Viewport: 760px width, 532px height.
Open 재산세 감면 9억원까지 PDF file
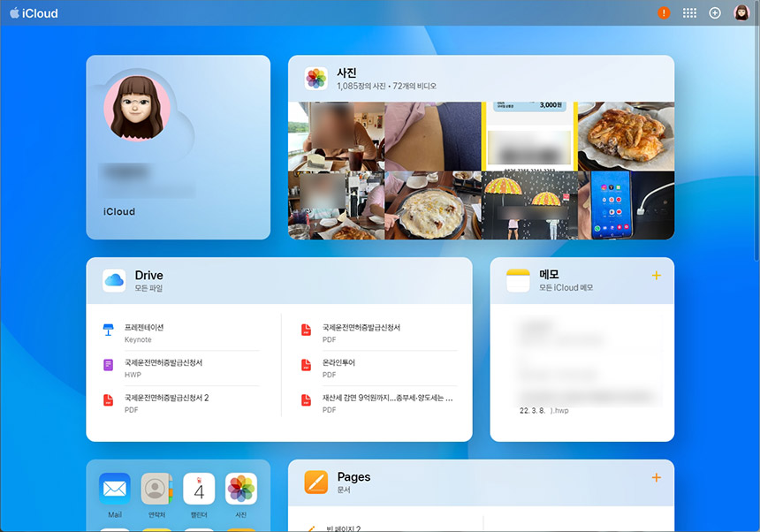pos(378,403)
